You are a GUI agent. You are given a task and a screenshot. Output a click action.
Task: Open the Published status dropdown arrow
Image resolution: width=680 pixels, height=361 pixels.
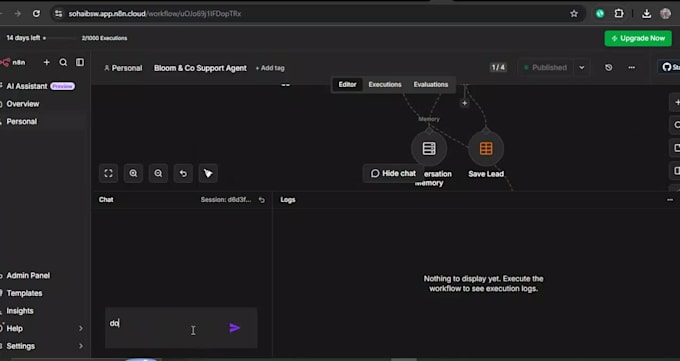point(582,68)
